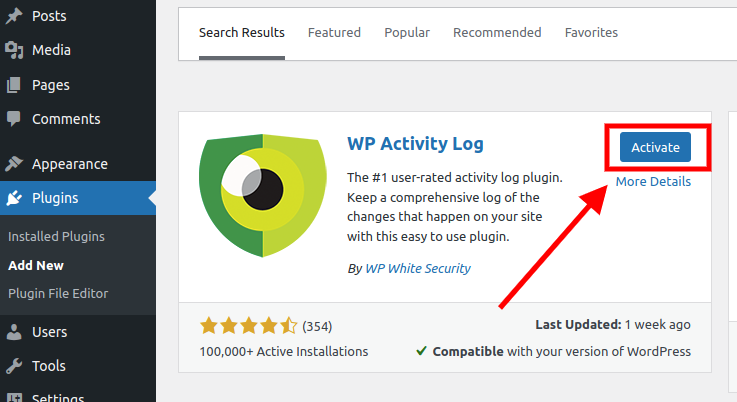Viewport: 737px width, 402px height.
Task: Open the WP White Security author link
Action: coord(418,268)
